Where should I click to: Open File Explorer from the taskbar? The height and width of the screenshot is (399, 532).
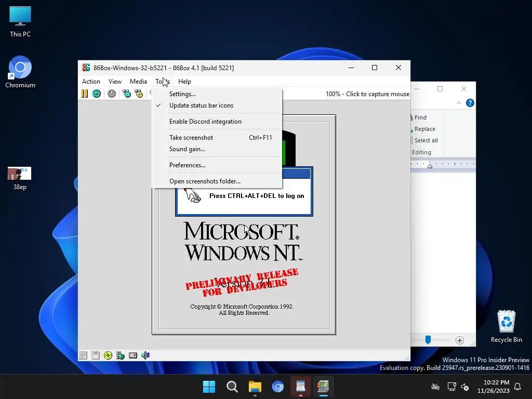255,387
